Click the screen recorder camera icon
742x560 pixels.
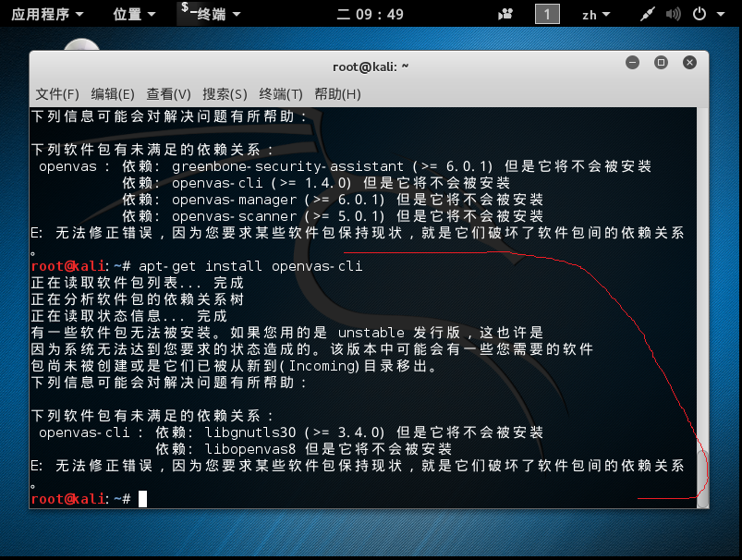point(505,14)
